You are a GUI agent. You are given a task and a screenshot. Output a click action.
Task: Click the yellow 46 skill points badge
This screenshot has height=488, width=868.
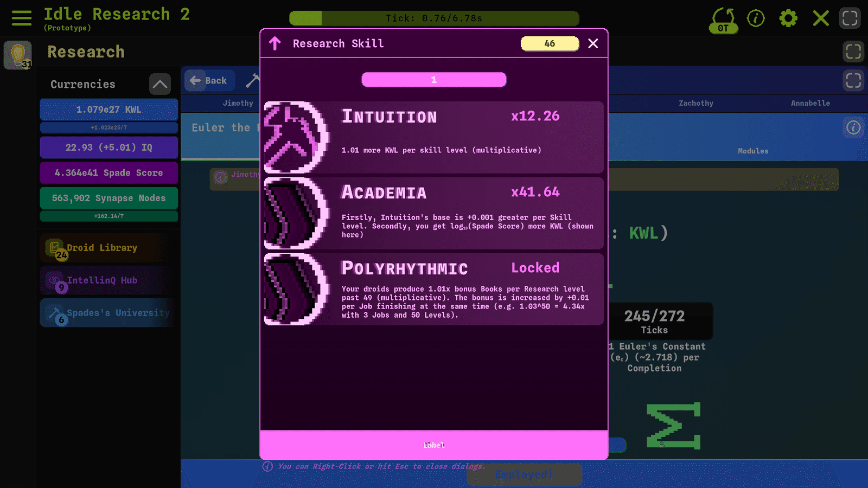coord(550,43)
